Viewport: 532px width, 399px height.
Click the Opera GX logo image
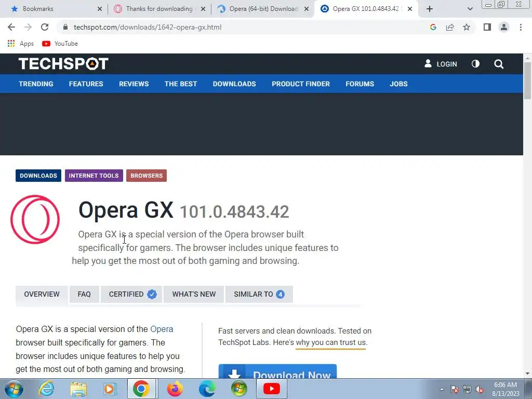[35, 219]
